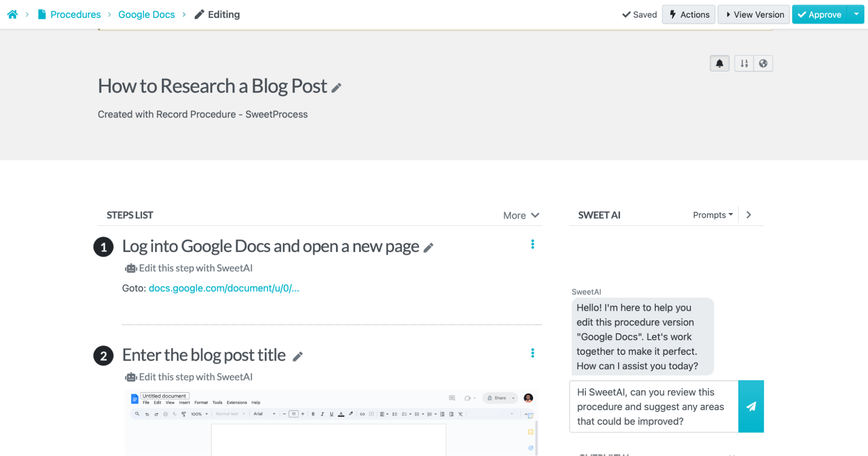This screenshot has width=868, height=456.
Task: Expand the More dropdown in Steps List
Action: pos(521,215)
